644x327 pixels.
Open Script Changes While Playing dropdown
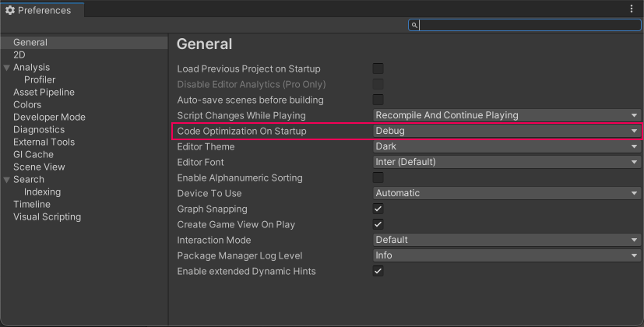tap(506, 115)
